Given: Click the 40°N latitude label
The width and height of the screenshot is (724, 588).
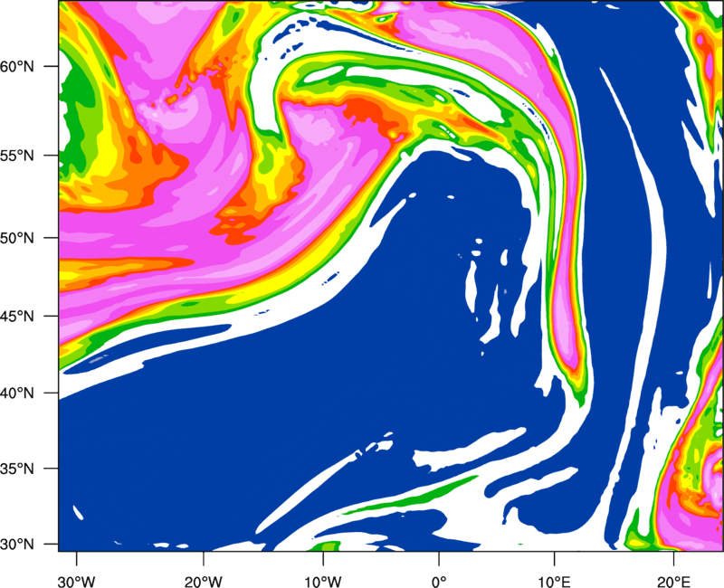Looking at the screenshot, I should pos(17,394).
